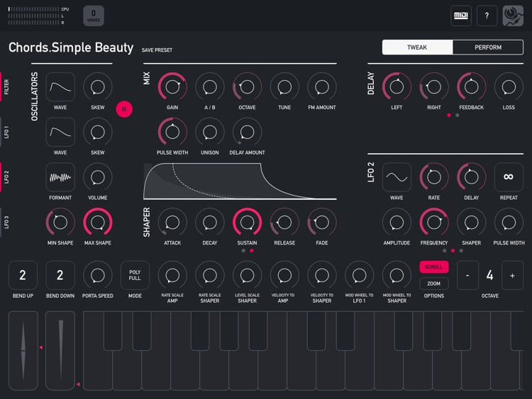Click the DELAY RIGHT knob

pos(434,86)
